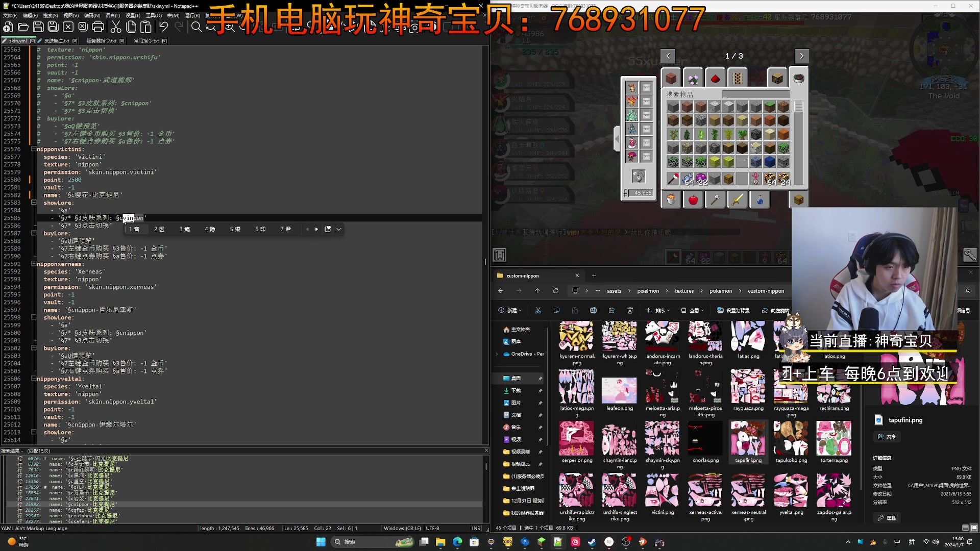Viewport: 980px width, 551px height.
Task: Click the Explorer delete trash icon
Action: (x=630, y=310)
